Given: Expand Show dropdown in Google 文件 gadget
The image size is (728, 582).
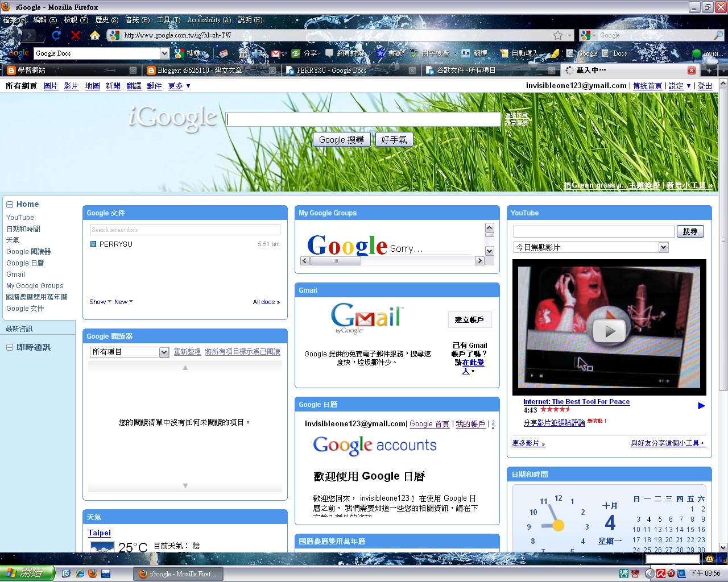Looking at the screenshot, I should point(100,302).
